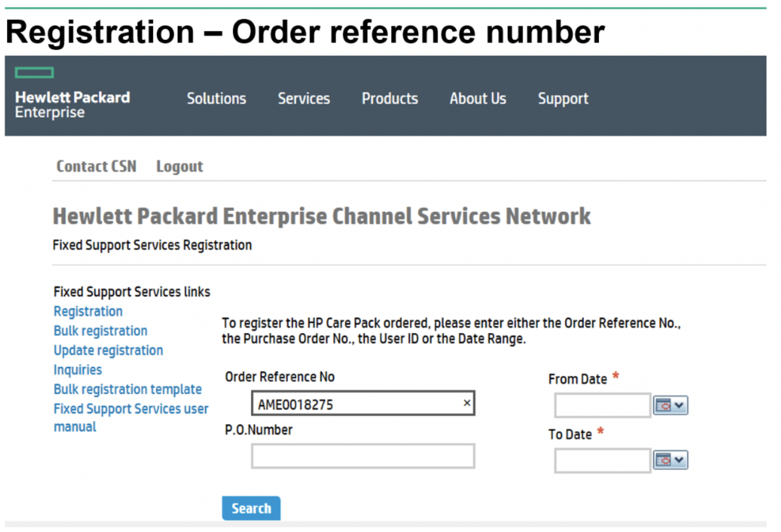Click into the P.O.Number input field
The width and height of the screenshot is (781, 532).
[363, 456]
